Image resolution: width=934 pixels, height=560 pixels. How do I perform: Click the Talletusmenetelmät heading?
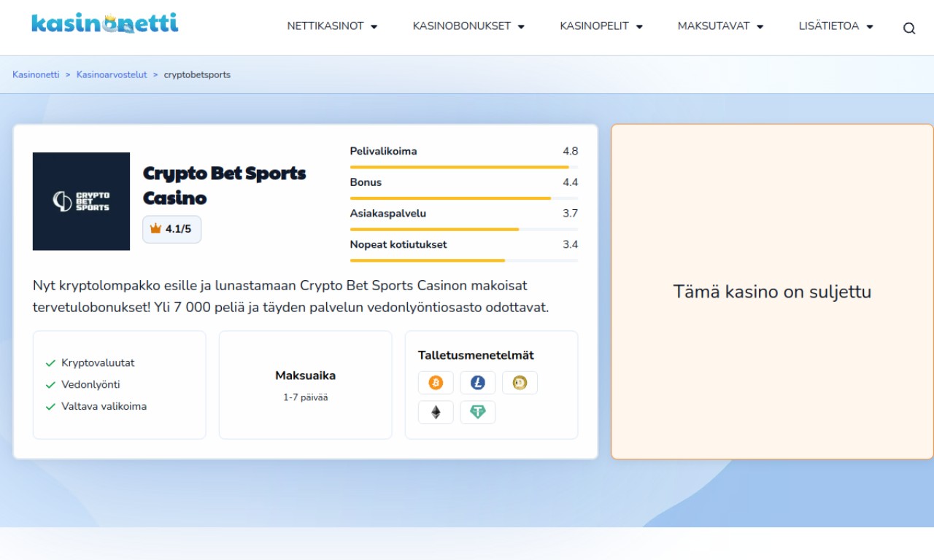[476, 355]
